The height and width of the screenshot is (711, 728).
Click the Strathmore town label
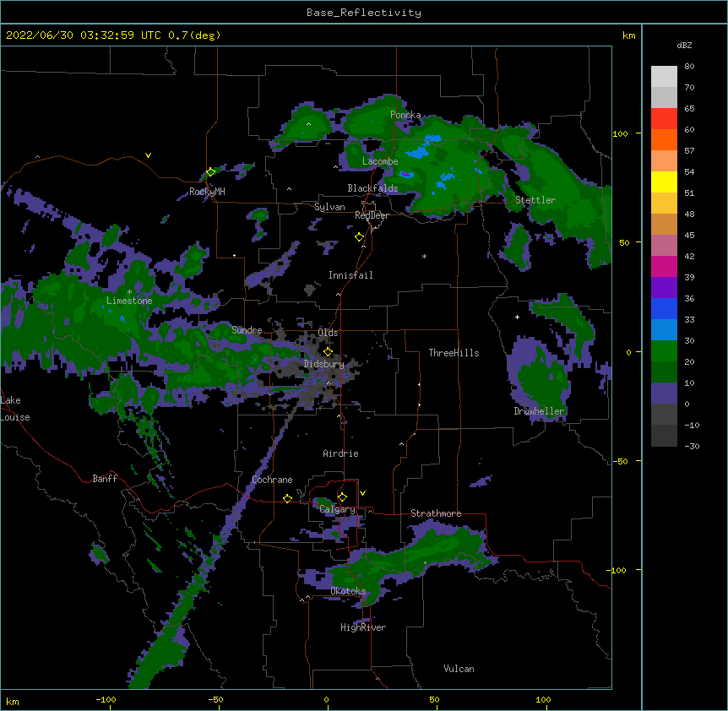[x=436, y=513]
